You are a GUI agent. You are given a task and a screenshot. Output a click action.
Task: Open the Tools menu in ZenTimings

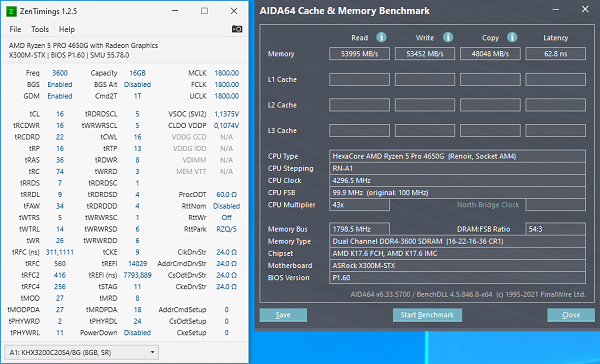(x=40, y=29)
